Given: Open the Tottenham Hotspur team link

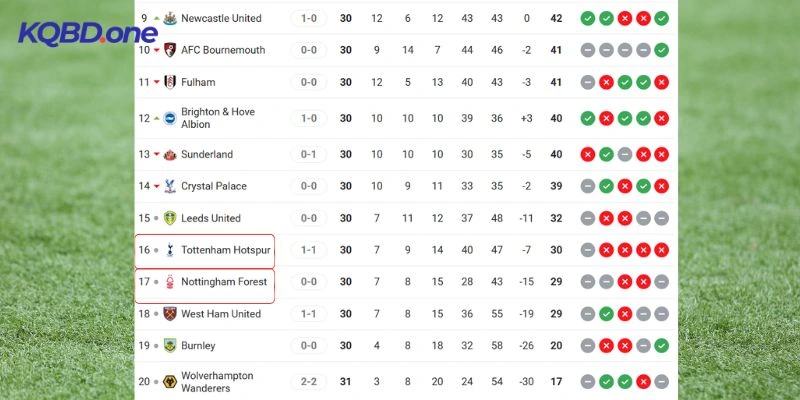Looking at the screenshot, I should (x=225, y=250).
